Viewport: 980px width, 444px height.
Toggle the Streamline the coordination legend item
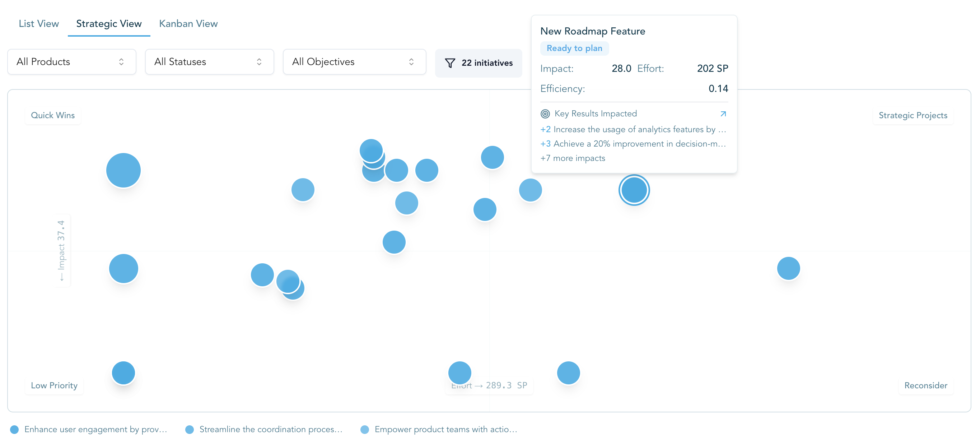click(264, 430)
